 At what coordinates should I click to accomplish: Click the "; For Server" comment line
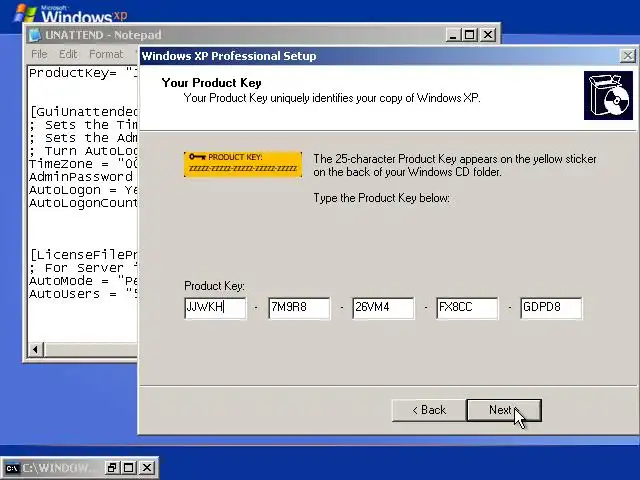tap(83, 268)
